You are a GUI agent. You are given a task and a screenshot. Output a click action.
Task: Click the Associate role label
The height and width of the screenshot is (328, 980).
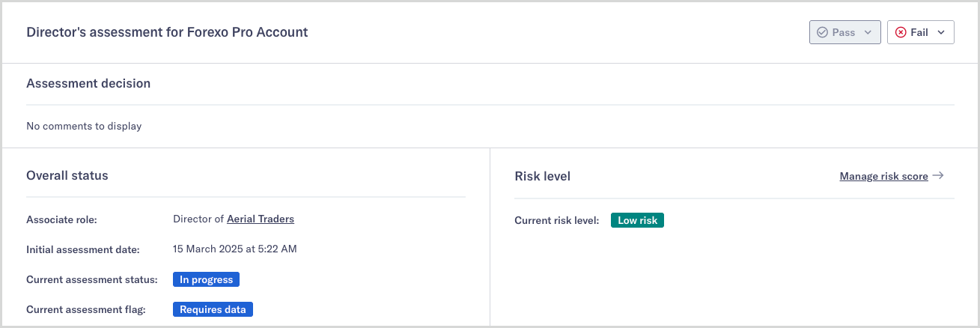point(62,219)
